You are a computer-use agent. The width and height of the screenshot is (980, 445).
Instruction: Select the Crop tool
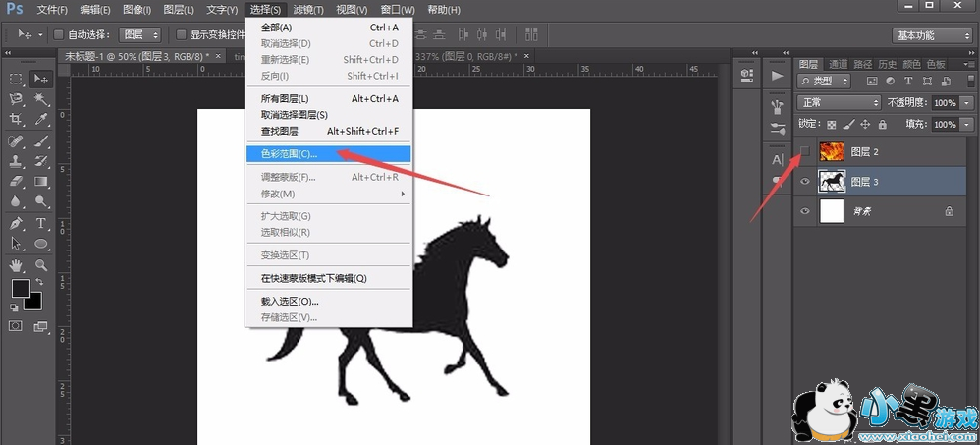coord(17,120)
